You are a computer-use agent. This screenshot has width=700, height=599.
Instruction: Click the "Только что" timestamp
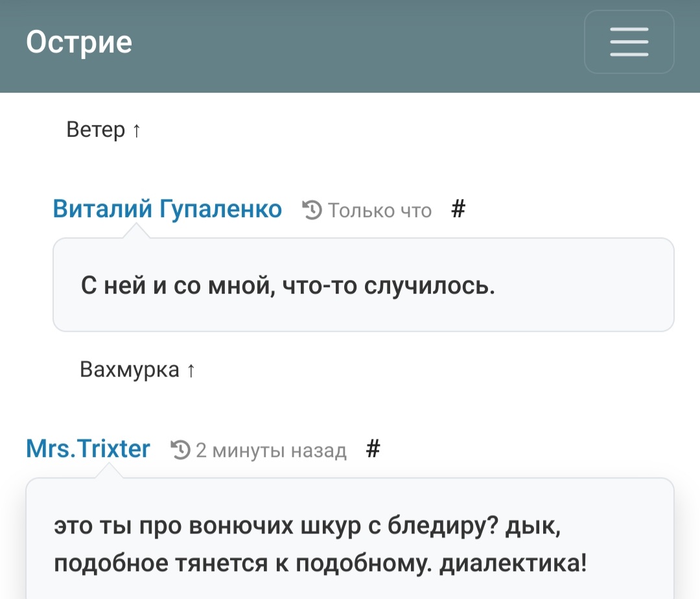click(380, 210)
